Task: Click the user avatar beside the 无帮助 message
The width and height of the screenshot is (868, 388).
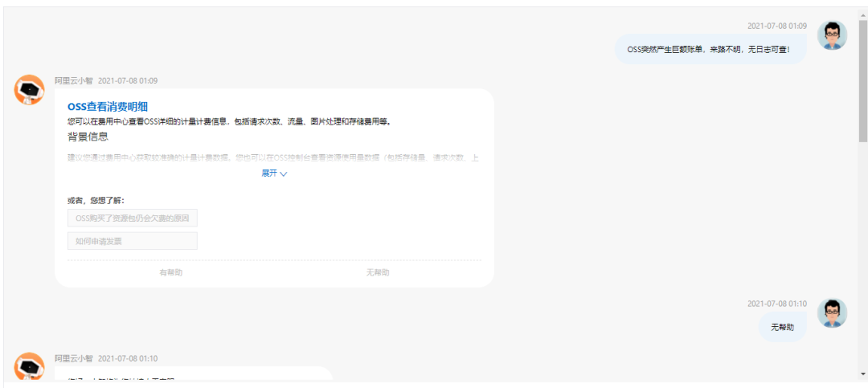Action: point(832,313)
